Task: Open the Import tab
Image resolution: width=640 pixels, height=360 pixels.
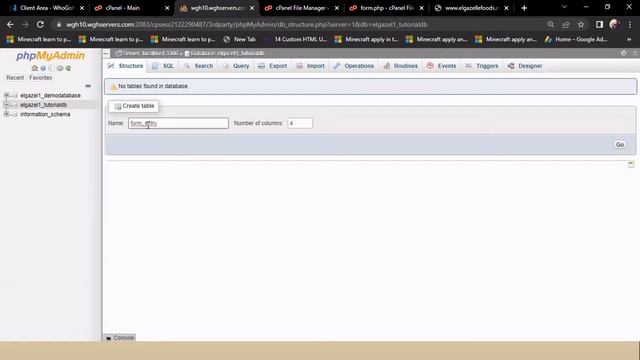Action: [311, 66]
